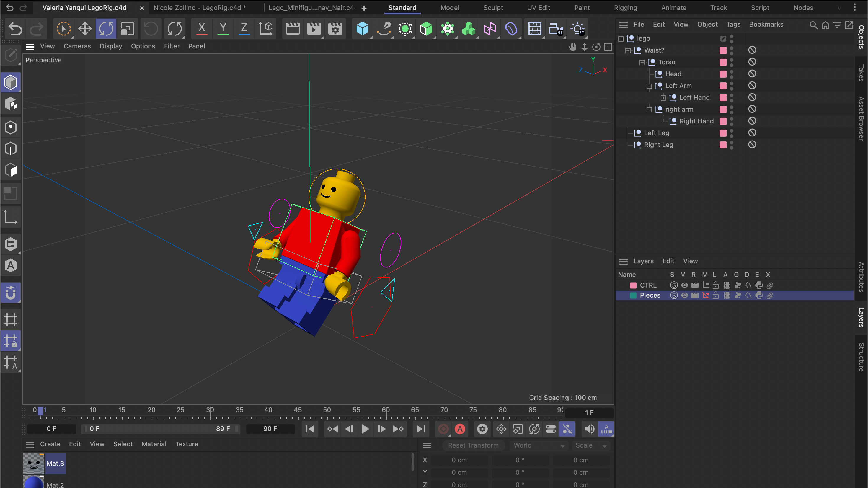Collapse the right arm children
Screen dimensions: 868x488
click(x=649, y=110)
